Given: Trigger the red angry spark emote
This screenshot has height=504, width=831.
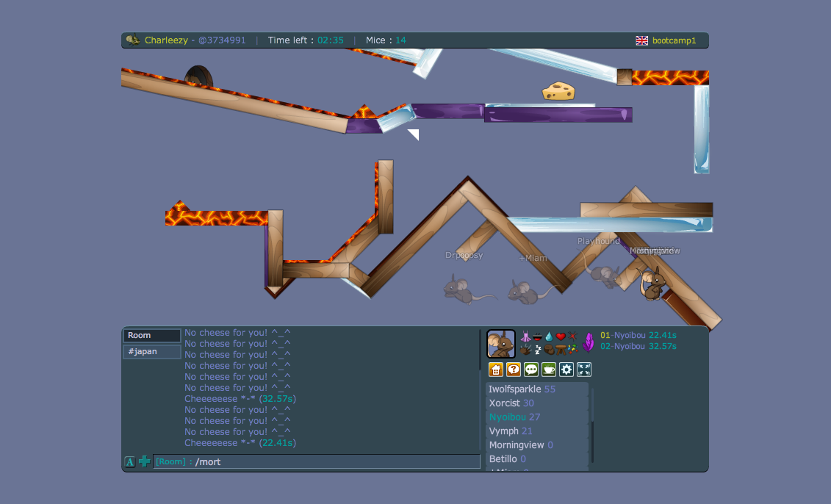Looking at the screenshot, I should (x=572, y=336).
